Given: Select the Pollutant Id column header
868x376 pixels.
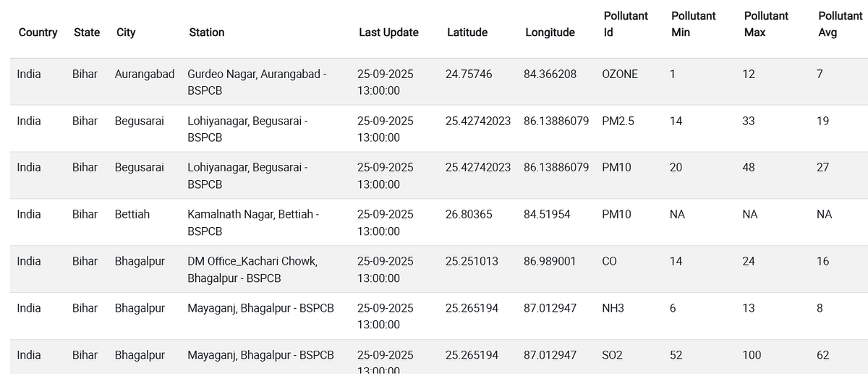Looking at the screenshot, I should click(626, 24).
